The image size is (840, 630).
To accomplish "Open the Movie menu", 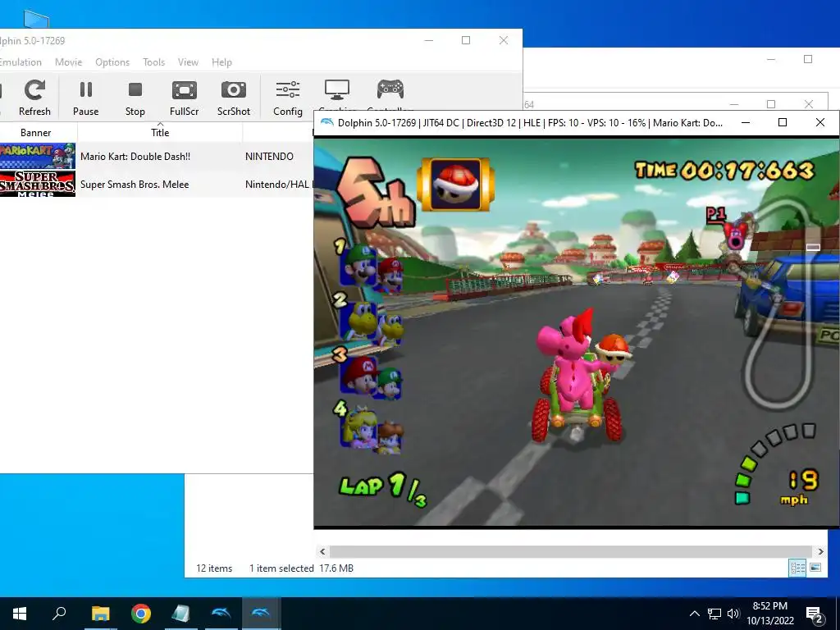I will tap(69, 62).
